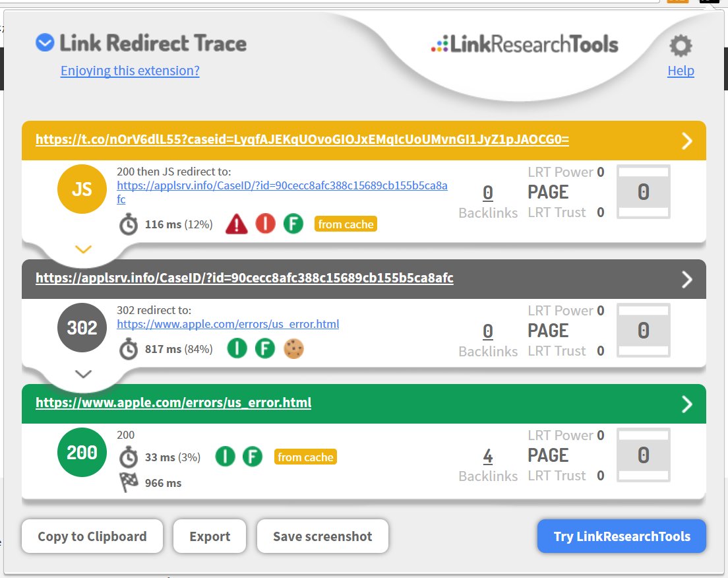728x578 pixels.
Task: Click the 817 ms (84%) timing text
Action: coord(179,349)
